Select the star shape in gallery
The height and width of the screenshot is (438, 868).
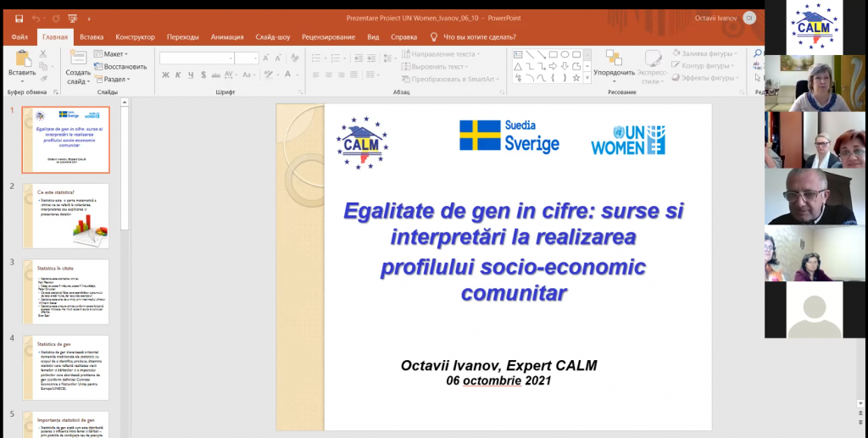pyautogui.click(x=576, y=78)
